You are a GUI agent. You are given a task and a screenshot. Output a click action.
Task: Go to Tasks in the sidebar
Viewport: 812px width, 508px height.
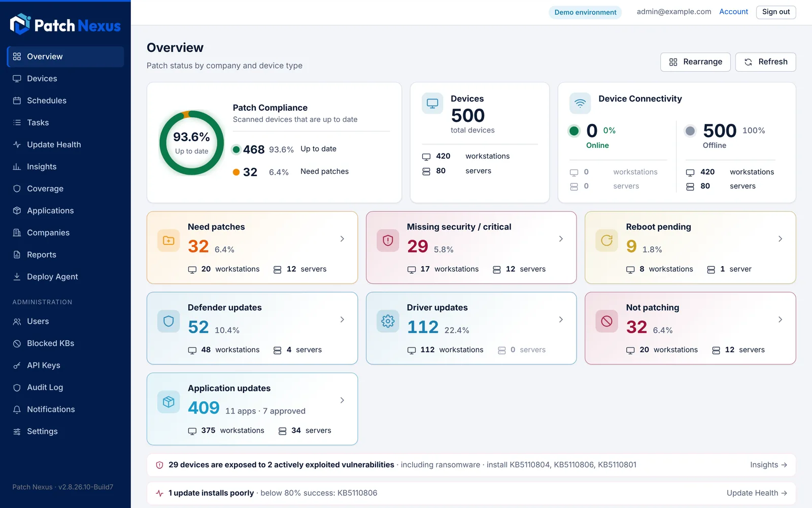tap(65, 122)
